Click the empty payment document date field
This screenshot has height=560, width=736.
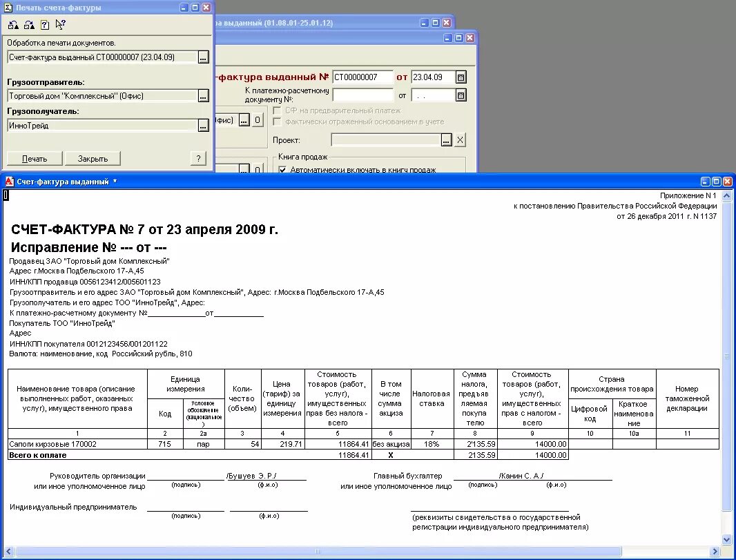(x=433, y=95)
